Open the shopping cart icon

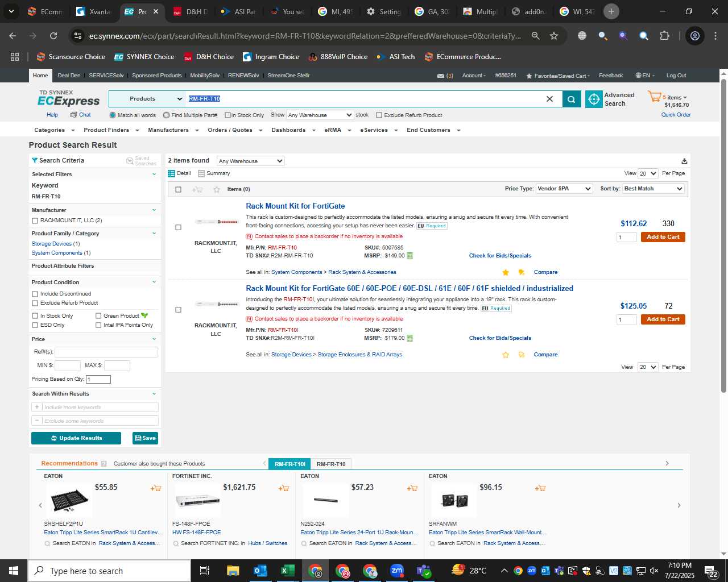(x=654, y=97)
